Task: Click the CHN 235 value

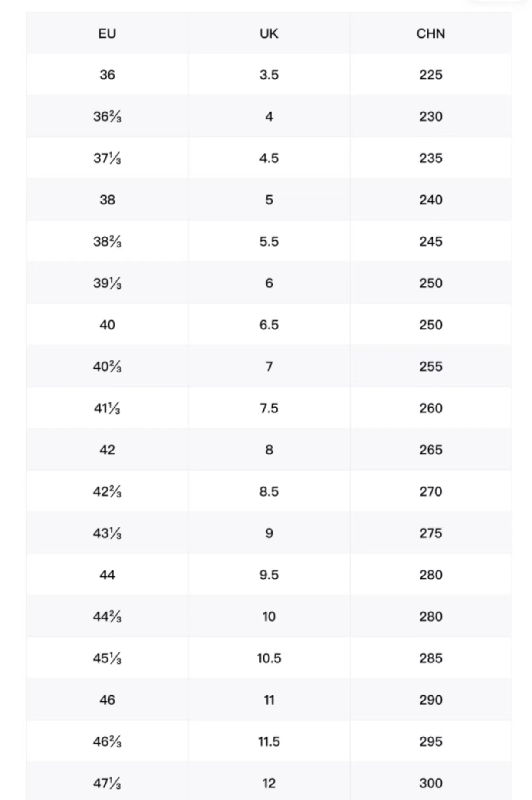Action: [430, 158]
